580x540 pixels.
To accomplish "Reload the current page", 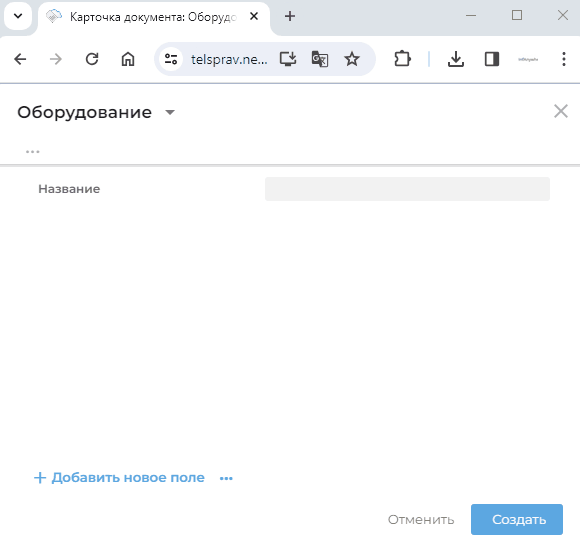I will point(92,59).
